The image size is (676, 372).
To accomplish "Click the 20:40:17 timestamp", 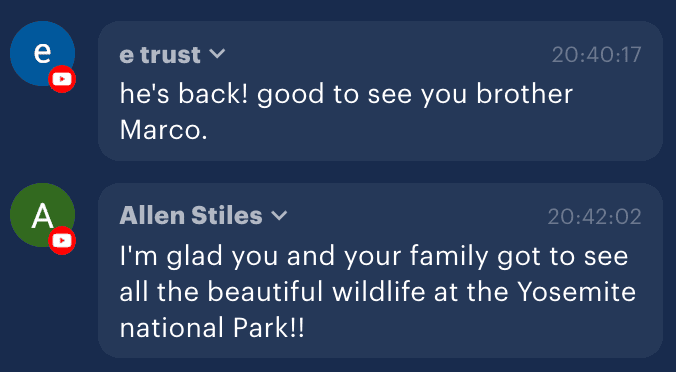I will 596,55.
